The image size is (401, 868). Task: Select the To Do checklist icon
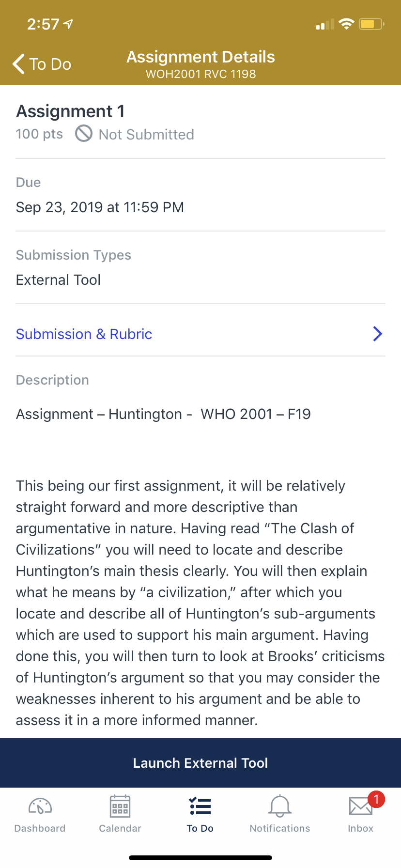[200, 806]
